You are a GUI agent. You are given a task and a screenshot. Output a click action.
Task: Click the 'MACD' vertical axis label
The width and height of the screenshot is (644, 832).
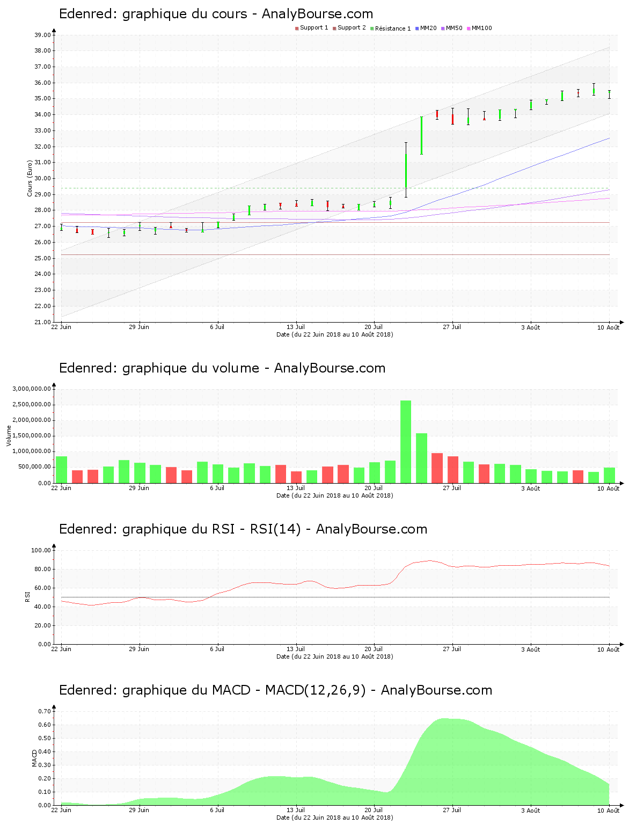34,758
